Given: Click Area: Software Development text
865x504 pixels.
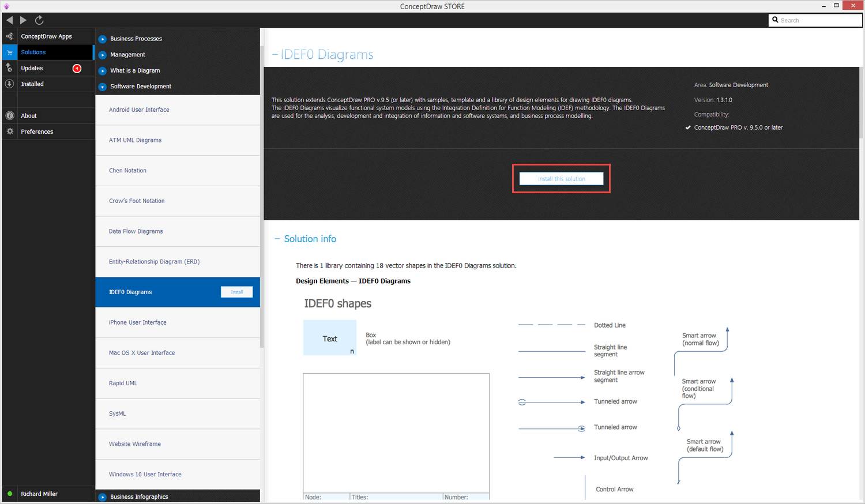Looking at the screenshot, I should pyautogui.click(x=731, y=85).
